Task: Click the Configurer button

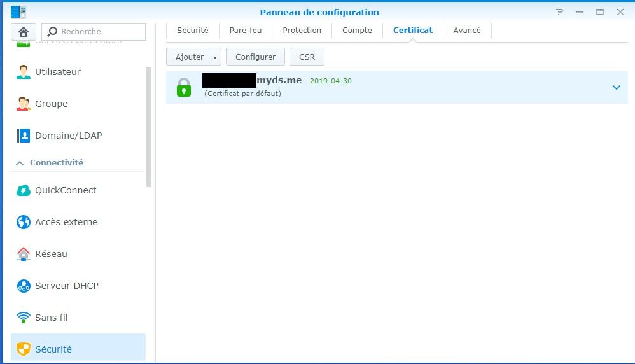Action: tap(256, 57)
